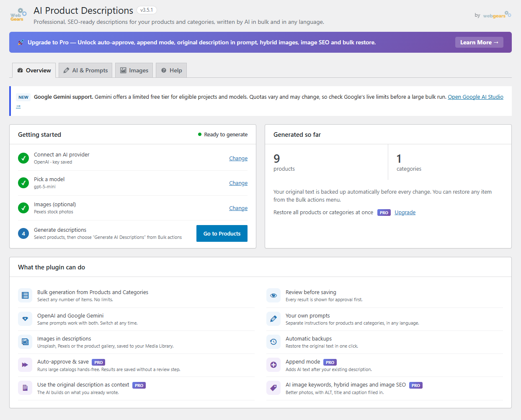Click "Generate descriptions" step title

(x=60, y=230)
